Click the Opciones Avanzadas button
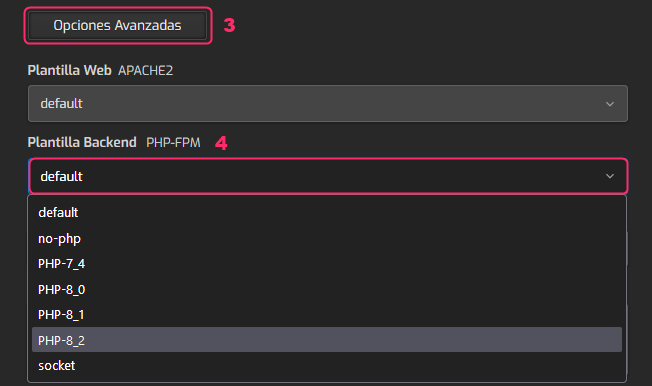652x386 pixels. pyautogui.click(x=117, y=25)
